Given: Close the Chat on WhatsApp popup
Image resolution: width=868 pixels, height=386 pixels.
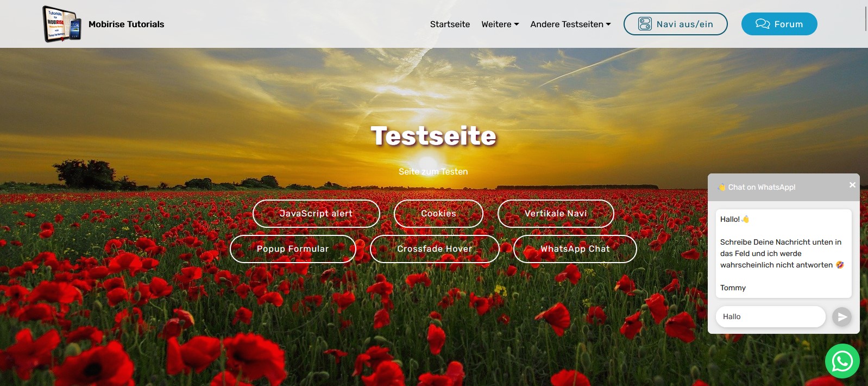Looking at the screenshot, I should coord(852,185).
